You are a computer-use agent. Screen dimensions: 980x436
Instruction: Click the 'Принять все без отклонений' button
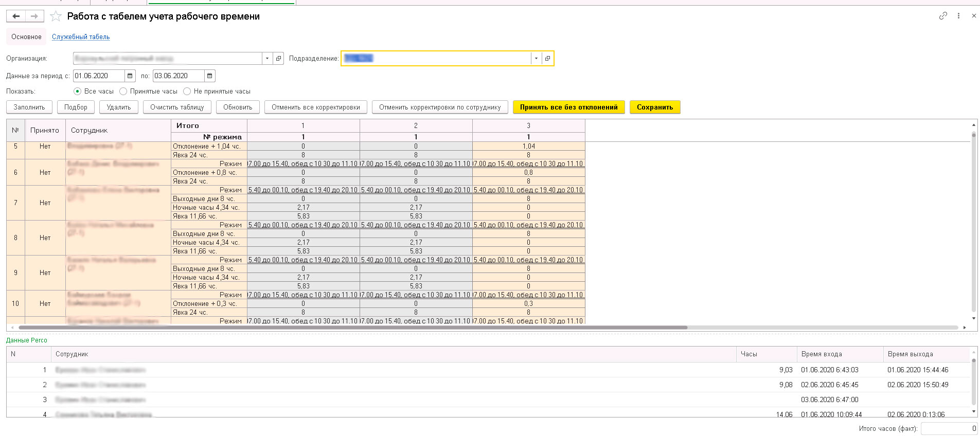568,107
